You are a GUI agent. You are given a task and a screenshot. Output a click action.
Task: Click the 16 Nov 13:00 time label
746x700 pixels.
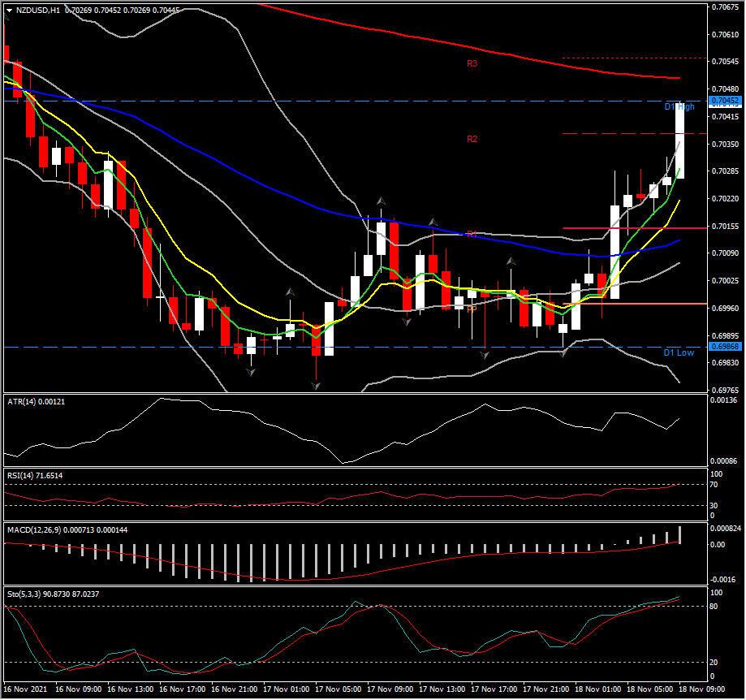(131, 689)
